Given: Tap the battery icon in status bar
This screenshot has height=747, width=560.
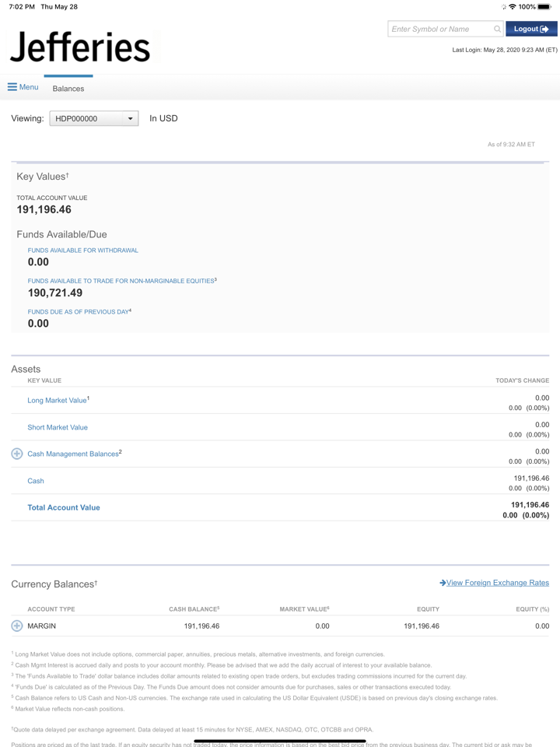Looking at the screenshot, I should 544,7.
